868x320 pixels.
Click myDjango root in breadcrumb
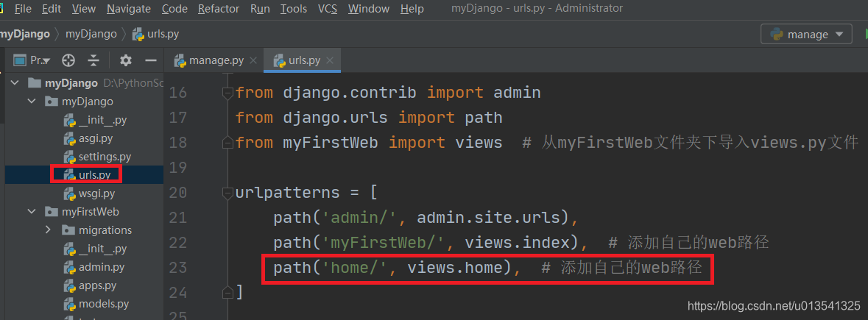click(25, 35)
